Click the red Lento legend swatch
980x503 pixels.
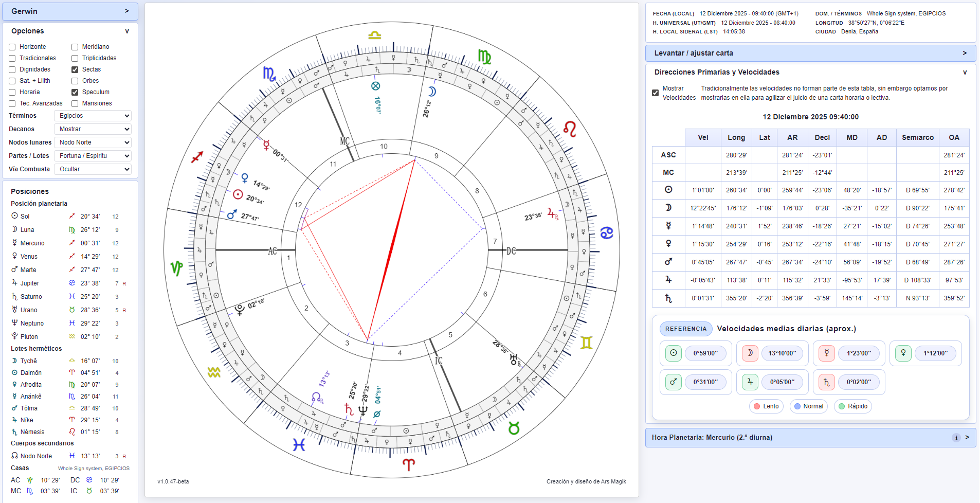[x=757, y=406]
